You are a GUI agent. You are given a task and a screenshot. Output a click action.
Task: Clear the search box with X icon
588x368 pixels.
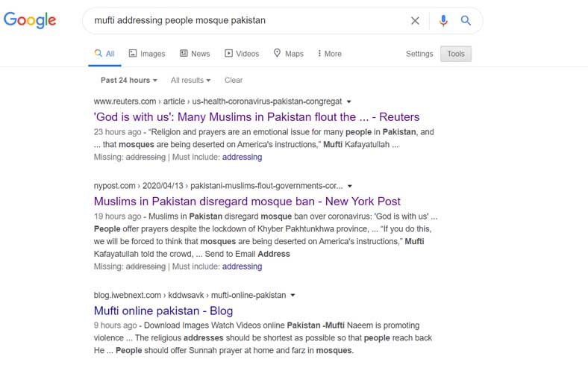(415, 21)
